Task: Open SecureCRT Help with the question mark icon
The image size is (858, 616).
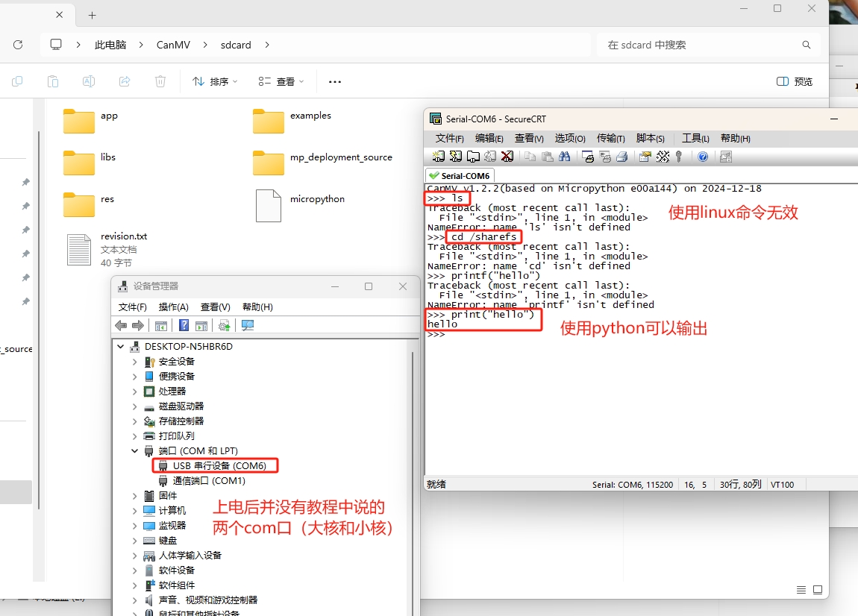Action: [x=704, y=156]
